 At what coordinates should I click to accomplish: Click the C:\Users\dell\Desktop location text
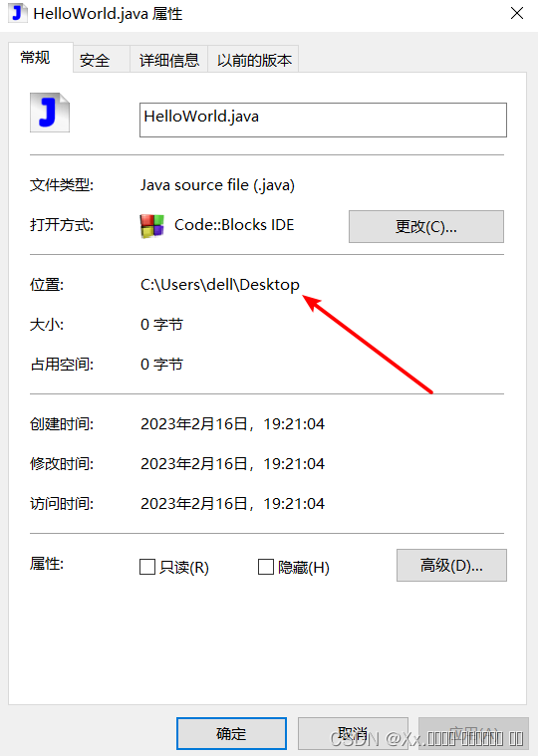click(x=220, y=285)
